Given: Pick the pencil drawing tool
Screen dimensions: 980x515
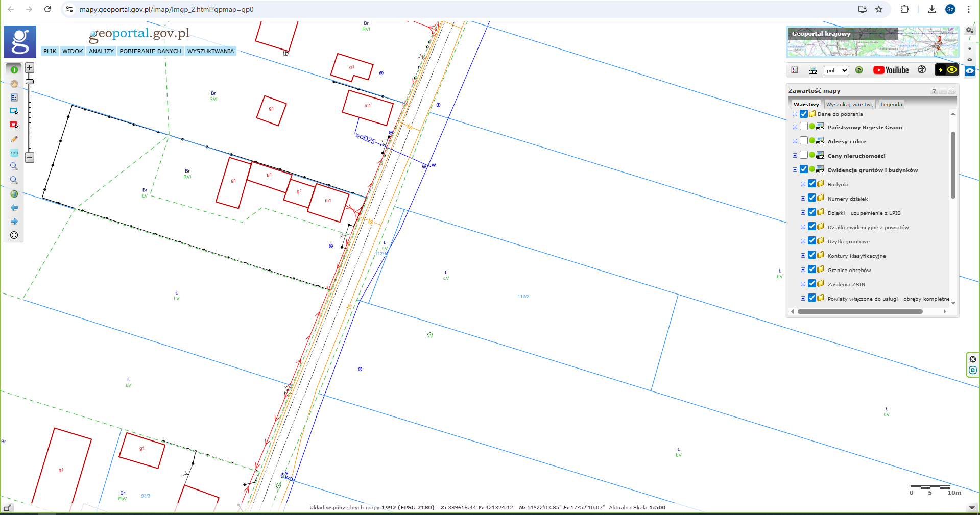Looking at the screenshot, I should (x=14, y=139).
